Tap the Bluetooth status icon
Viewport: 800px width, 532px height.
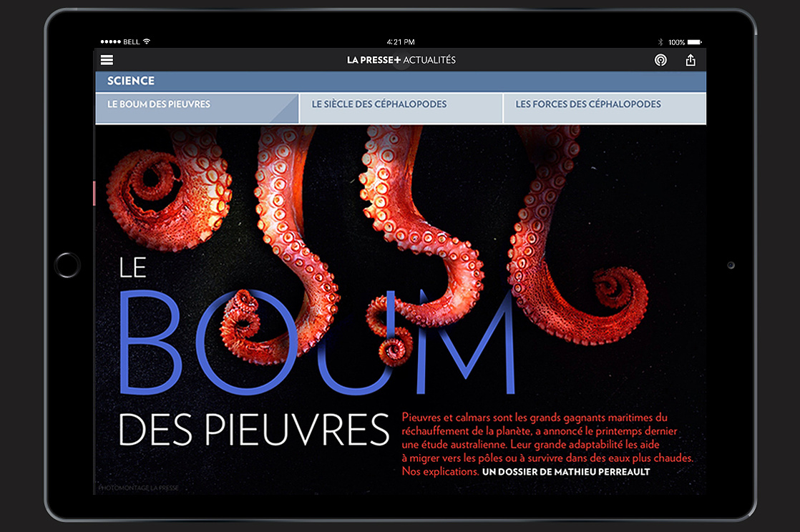660,41
